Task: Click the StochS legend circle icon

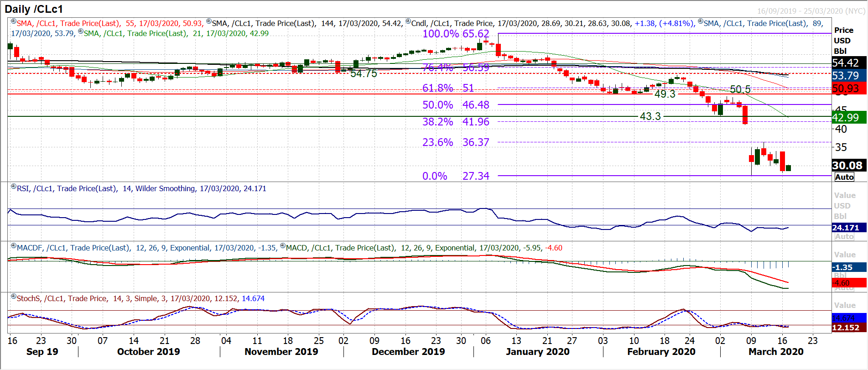Action: 14,296
